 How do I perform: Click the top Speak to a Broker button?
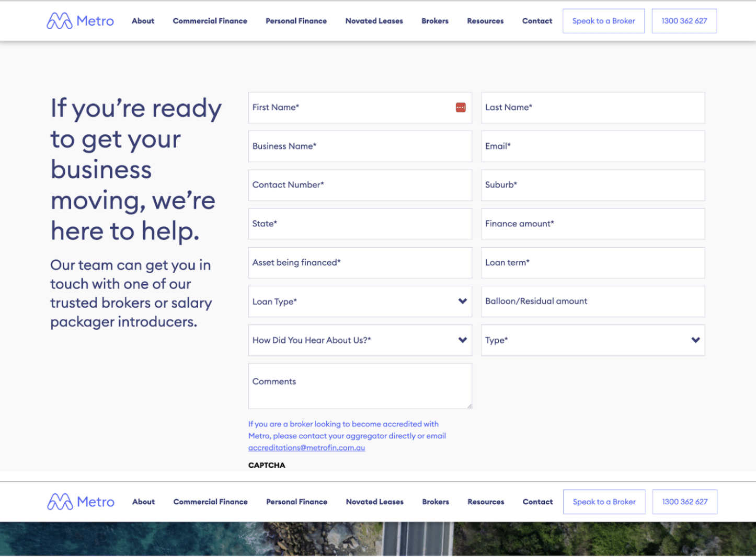pos(603,21)
